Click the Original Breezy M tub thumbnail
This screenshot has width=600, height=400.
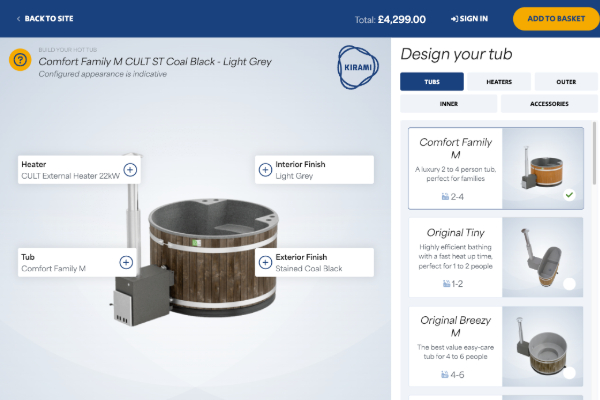click(543, 346)
